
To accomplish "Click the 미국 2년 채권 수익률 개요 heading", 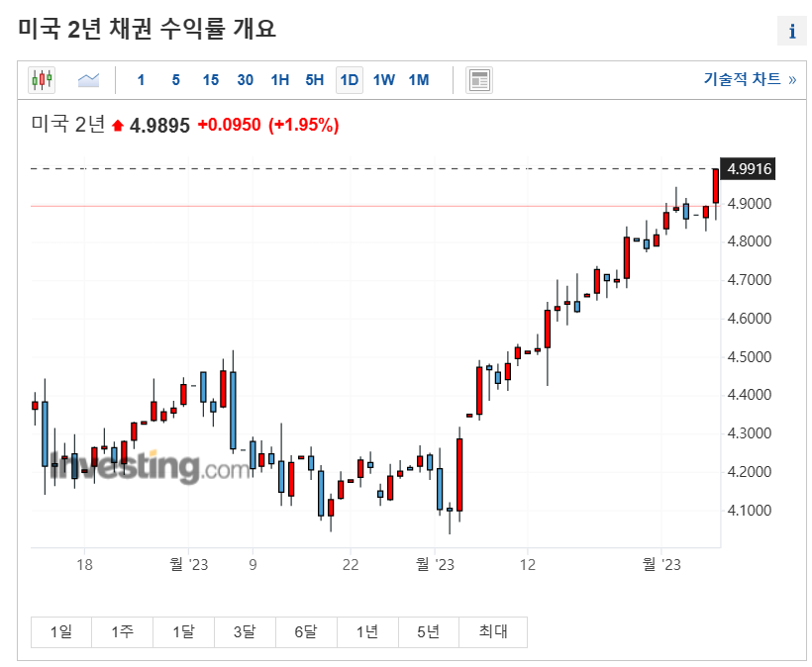I will click(148, 28).
